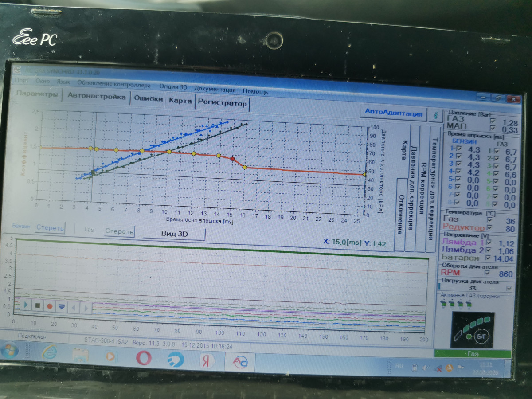Viewport: 532px width, 399px height.
Task: Stop the oscilloscope with the square icon
Action: point(38,306)
